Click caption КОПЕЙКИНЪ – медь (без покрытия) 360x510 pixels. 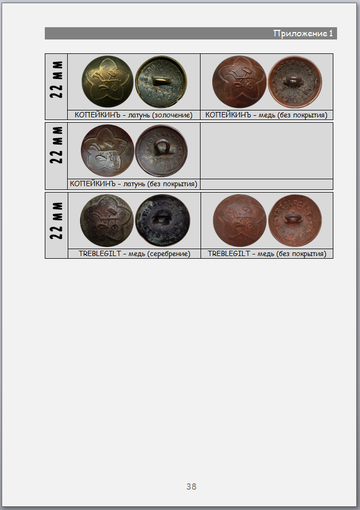[x=266, y=115]
